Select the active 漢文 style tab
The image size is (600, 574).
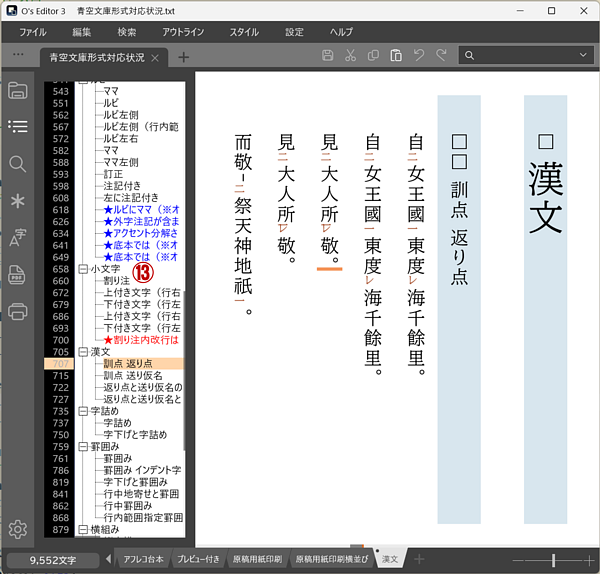tap(390, 559)
